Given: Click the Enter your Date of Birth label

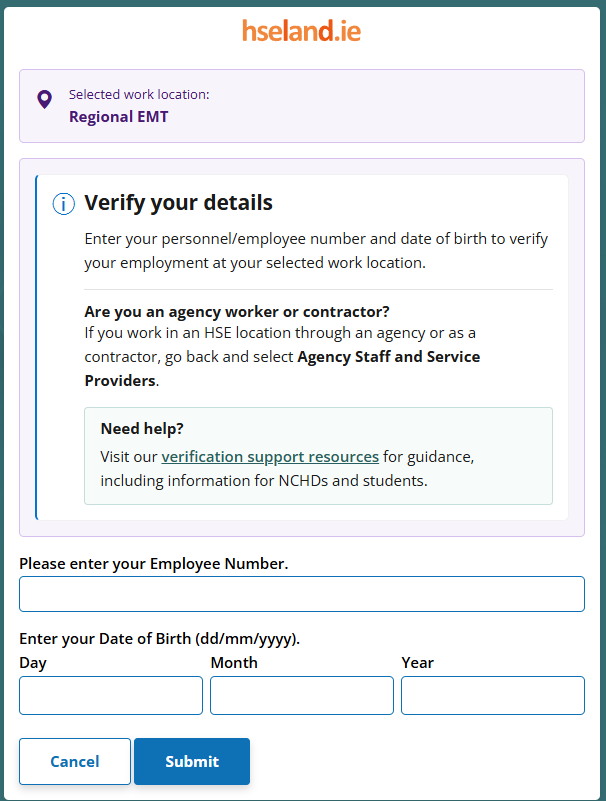Looking at the screenshot, I should click(x=159, y=639).
